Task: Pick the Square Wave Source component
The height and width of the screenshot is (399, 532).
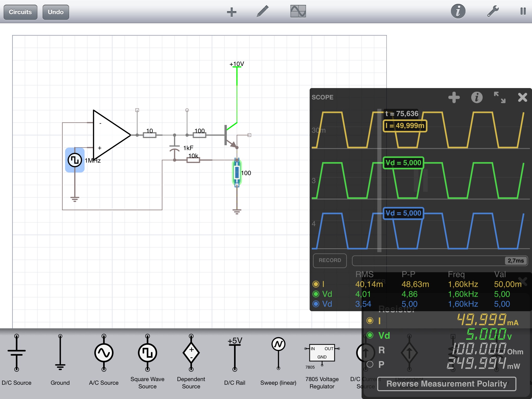Action: click(147, 362)
